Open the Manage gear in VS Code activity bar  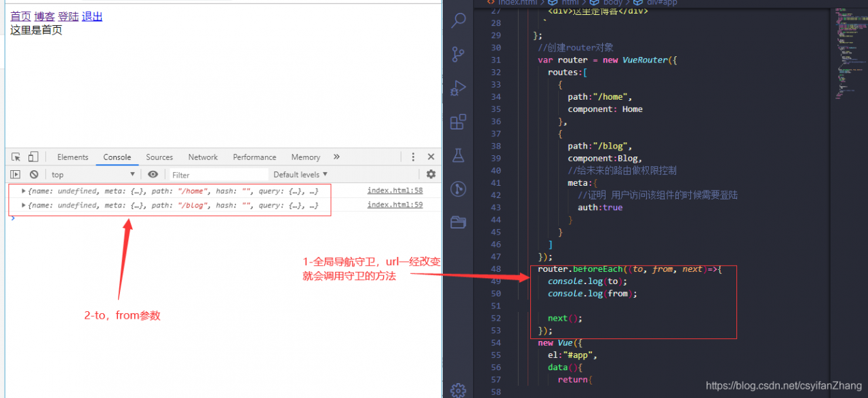[x=458, y=390]
